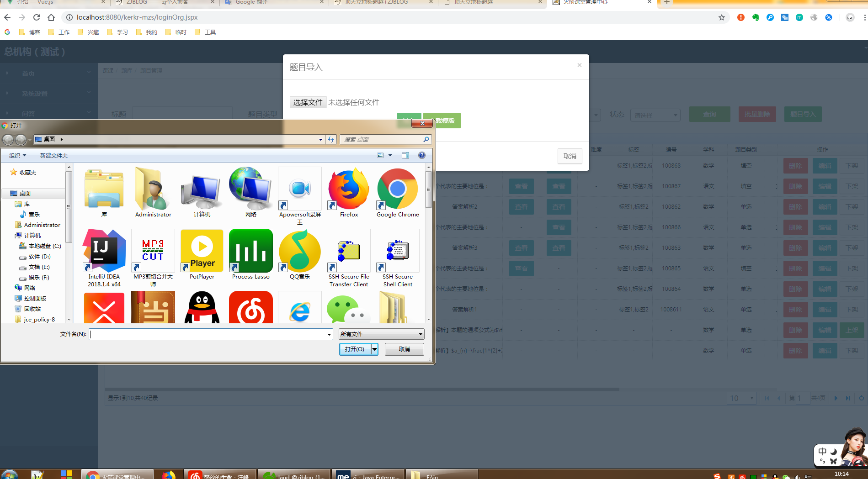The image size is (868, 479).
Task: Open the 状态 请选择 dropdown on page
Action: pyautogui.click(x=655, y=115)
